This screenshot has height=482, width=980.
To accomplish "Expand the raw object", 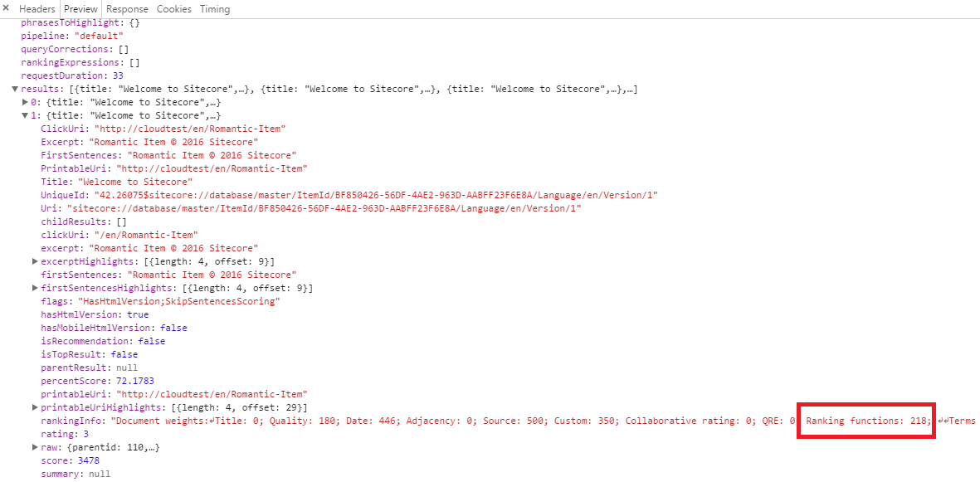I will 35,447.
